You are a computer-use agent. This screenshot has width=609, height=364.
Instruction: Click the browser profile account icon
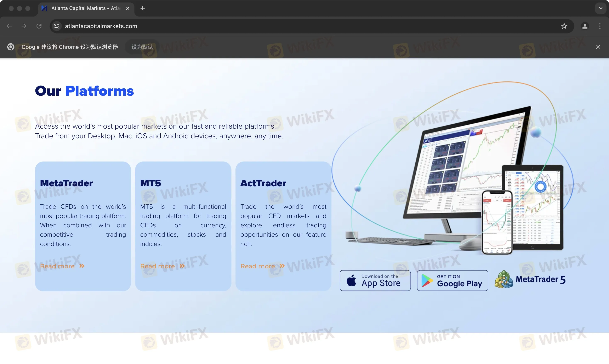coord(585,26)
